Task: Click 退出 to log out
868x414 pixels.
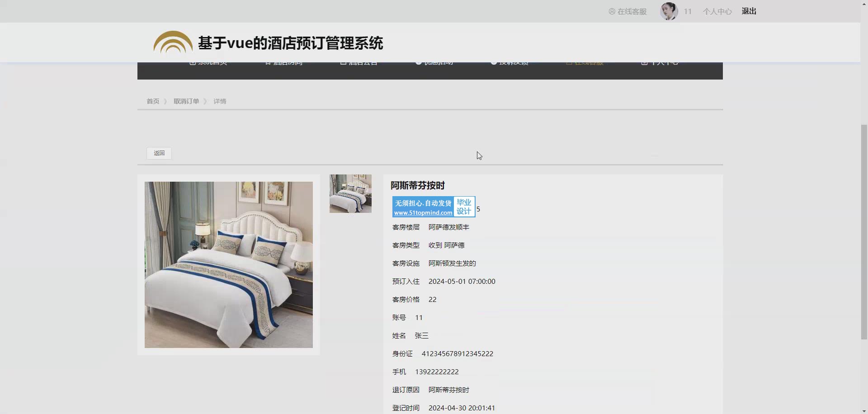Action: click(x=749, y=11)
